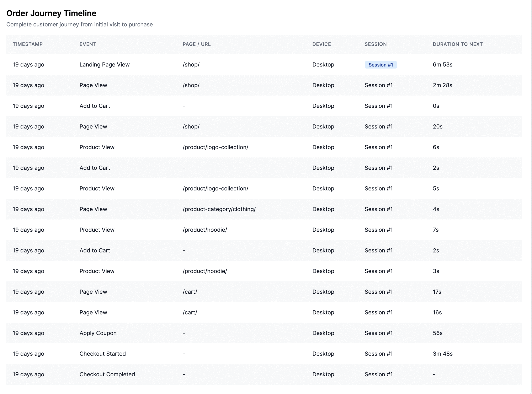Select the Apply Coupon event row
This screenshot has width=532, height=394.
tap(98, 333)
